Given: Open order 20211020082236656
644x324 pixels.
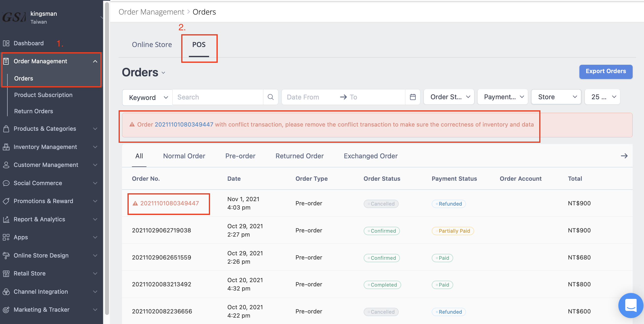Looking at the screenshot, I should [162, 311].
